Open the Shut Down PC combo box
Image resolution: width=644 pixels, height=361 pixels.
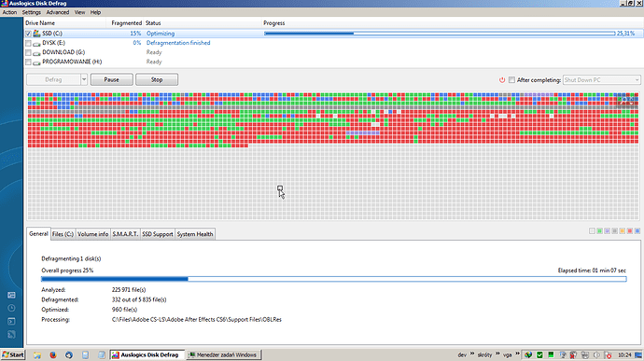(x=601, y=80)
